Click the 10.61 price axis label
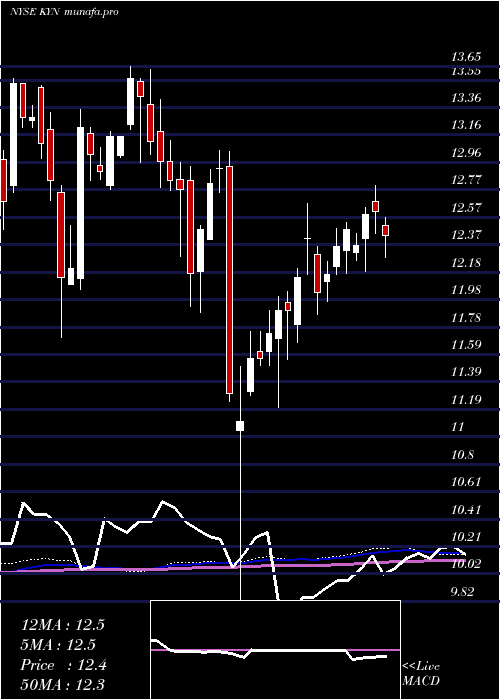Viewport: 500px width, 700px height. pos(466,482)
